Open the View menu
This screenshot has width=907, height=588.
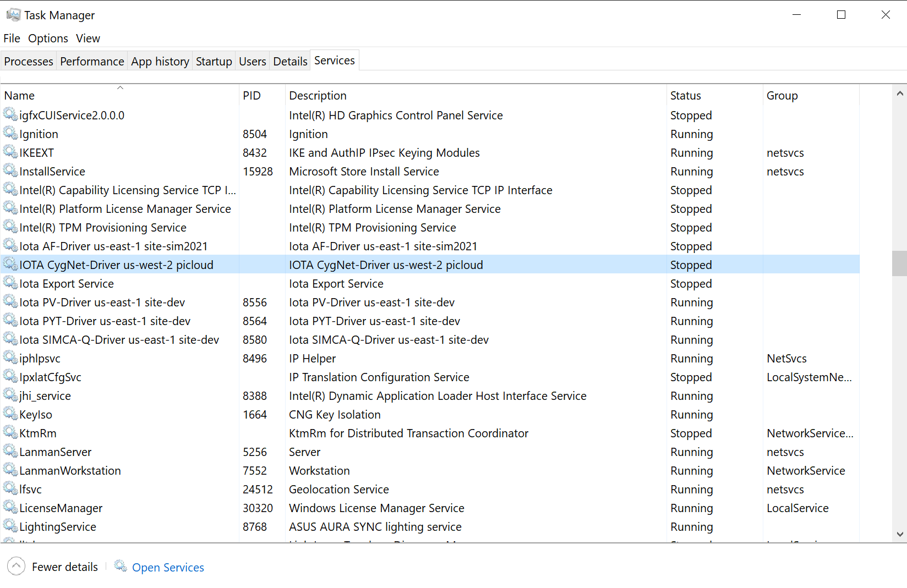(88, 39)
